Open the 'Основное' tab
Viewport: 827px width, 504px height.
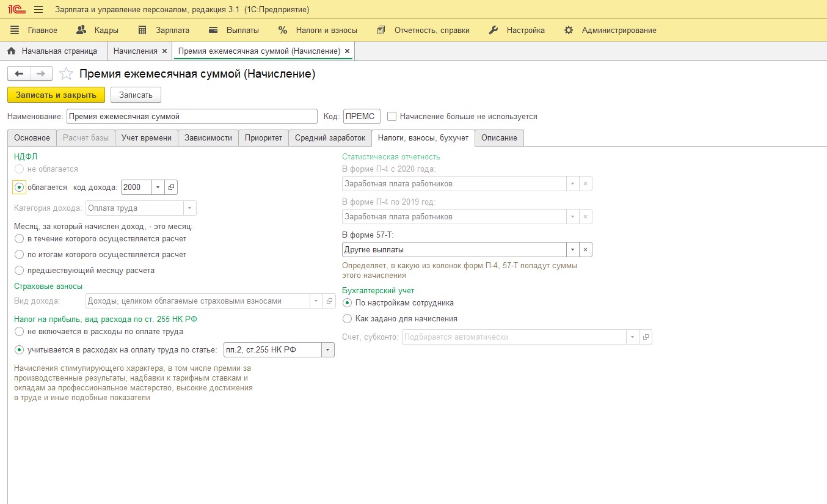[x=32, y=138]
